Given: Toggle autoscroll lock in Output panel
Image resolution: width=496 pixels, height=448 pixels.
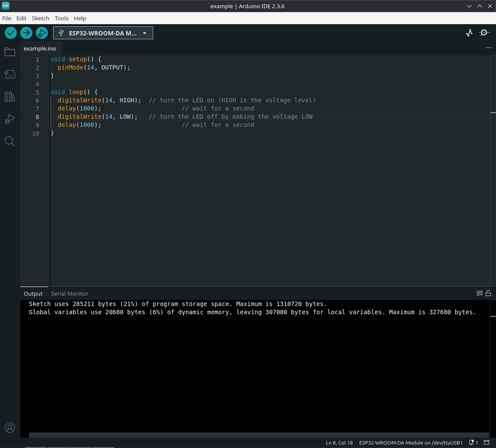Looking at the screenshot, I should [x=488, y=293].
